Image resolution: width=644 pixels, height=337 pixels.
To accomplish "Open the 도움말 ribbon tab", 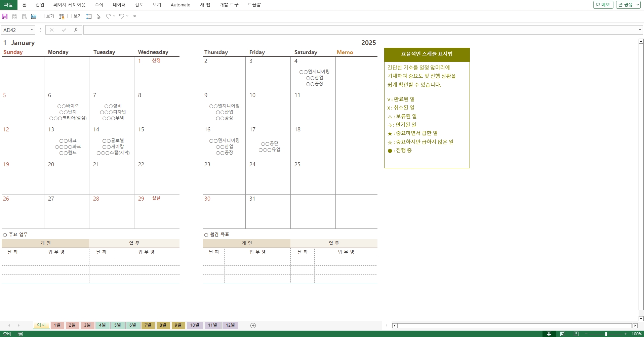I will click(x=254, y=5).
